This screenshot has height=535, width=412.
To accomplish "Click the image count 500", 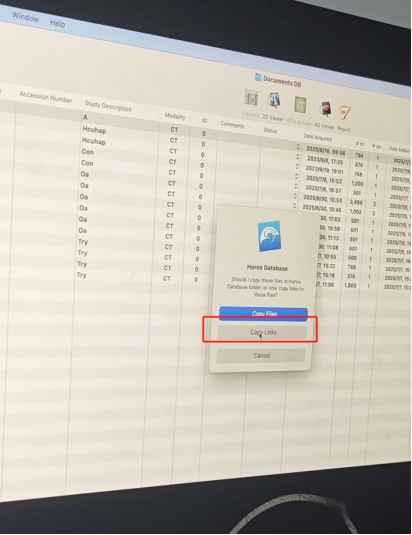I will point(352,258).
